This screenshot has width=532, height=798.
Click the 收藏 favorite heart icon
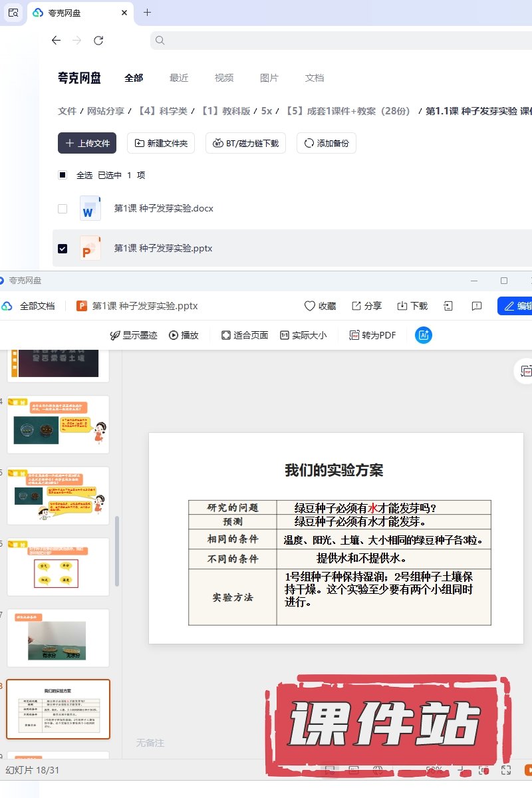pos(320,306)
